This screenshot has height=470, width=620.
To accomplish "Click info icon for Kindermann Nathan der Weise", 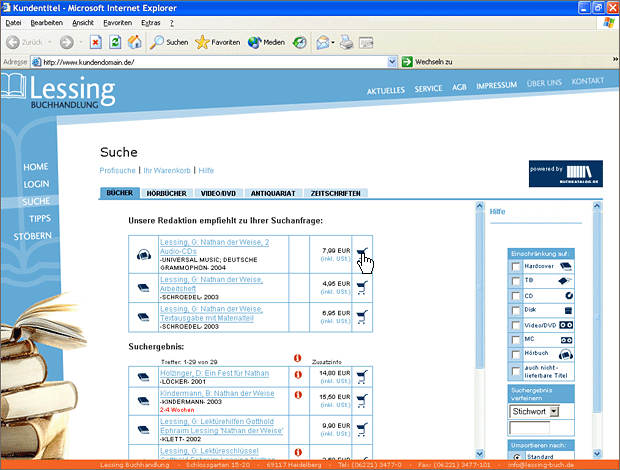I will [x=298, y=394].
